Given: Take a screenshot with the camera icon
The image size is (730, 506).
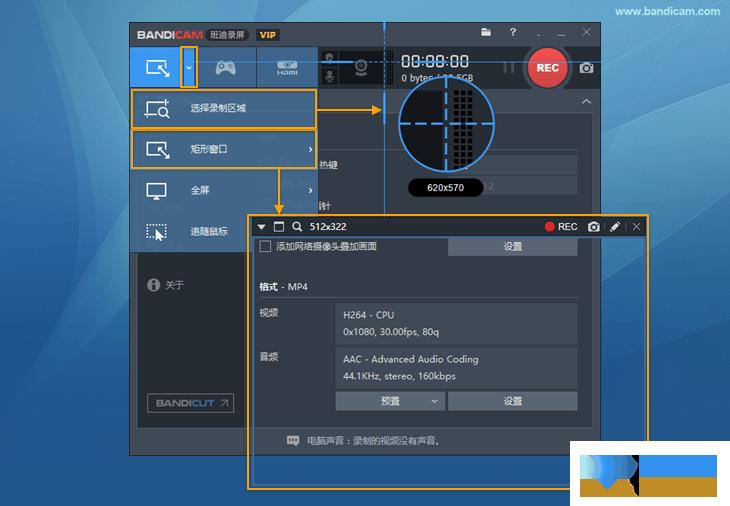Looking at the screenshot, I should 586,68.
